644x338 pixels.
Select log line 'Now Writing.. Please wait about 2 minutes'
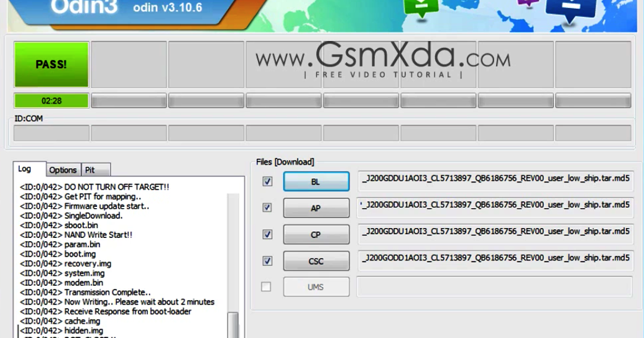click(117, 302)
